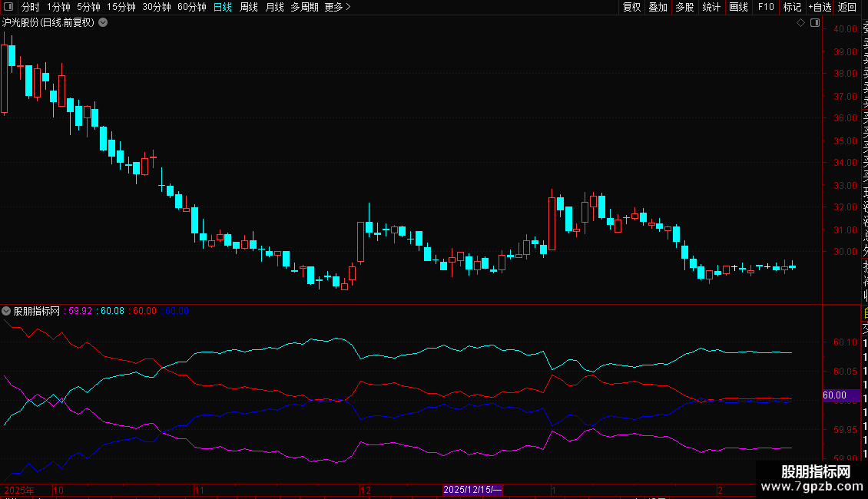Click the highlighted 60.00 indicator axis label
The width and height of the screenshot is (868, 499).
[841, 395]
